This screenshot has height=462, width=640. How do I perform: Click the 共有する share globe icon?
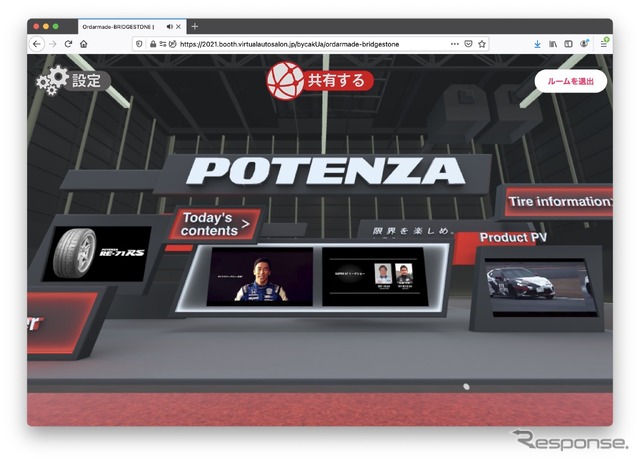click(285, 80)
